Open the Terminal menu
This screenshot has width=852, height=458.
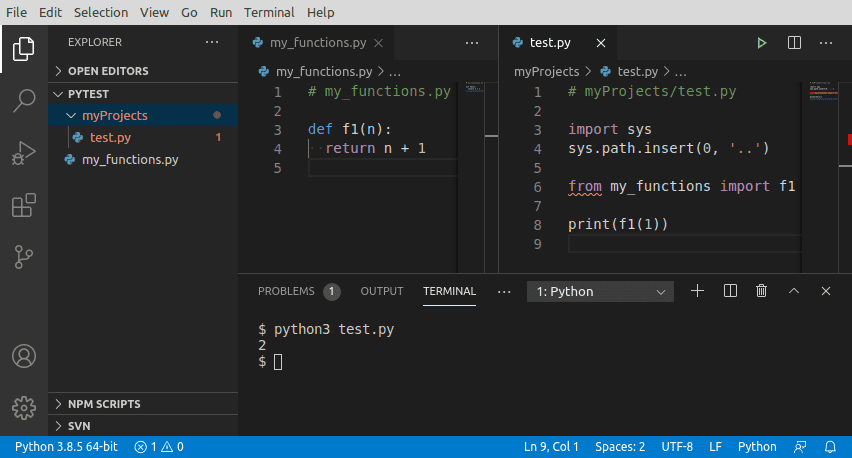click(269, 12)
